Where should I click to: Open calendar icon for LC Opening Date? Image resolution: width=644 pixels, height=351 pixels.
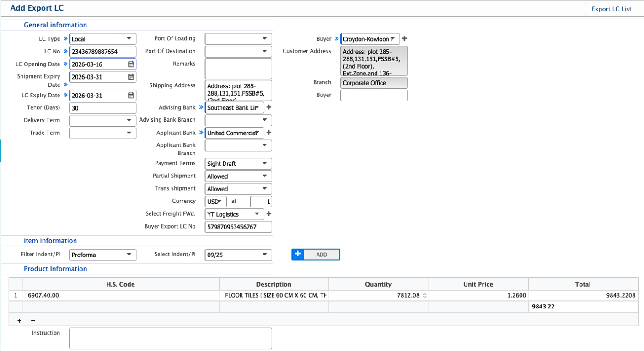(x=131, y=64)
